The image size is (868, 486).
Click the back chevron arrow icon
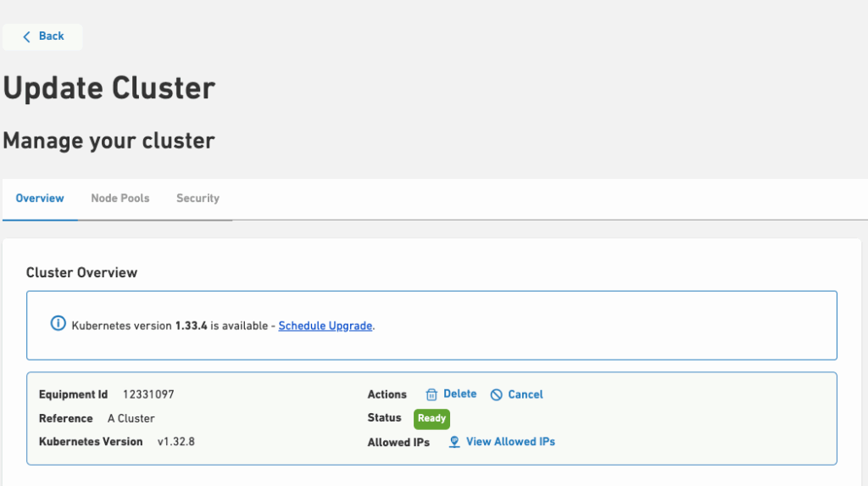[26, 36]
